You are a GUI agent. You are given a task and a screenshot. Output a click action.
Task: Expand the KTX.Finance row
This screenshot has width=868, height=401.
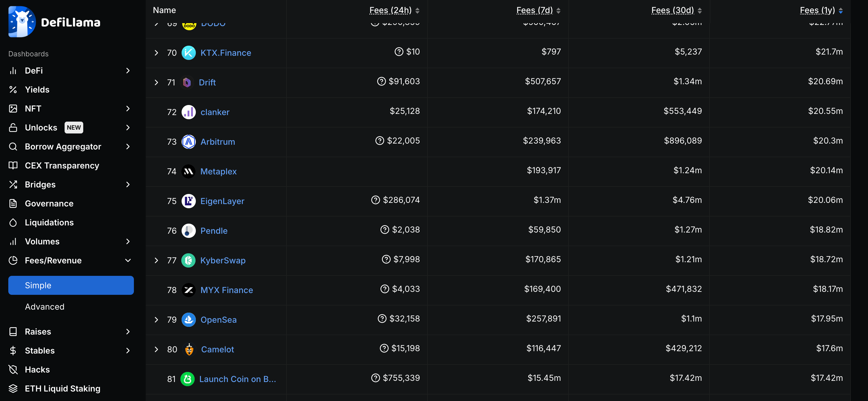click(x=156, y=52)
